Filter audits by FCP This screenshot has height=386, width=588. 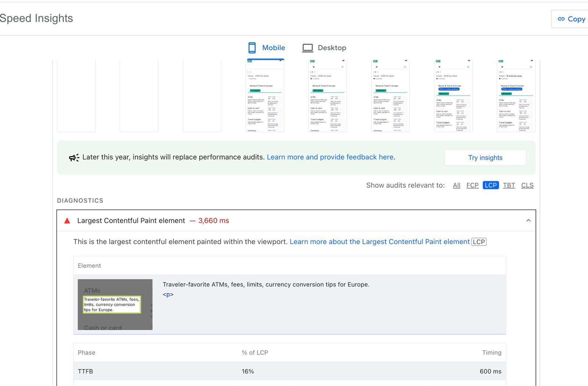point(472,185)
